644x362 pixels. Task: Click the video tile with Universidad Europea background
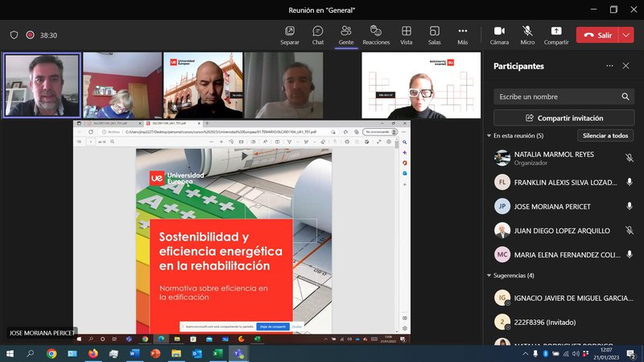pyautogui.click(x=203, y=85)
